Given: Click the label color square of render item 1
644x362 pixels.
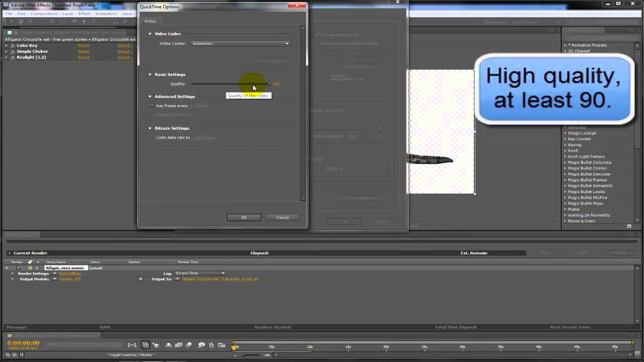Looking at the screenshot, I should 30,268.
